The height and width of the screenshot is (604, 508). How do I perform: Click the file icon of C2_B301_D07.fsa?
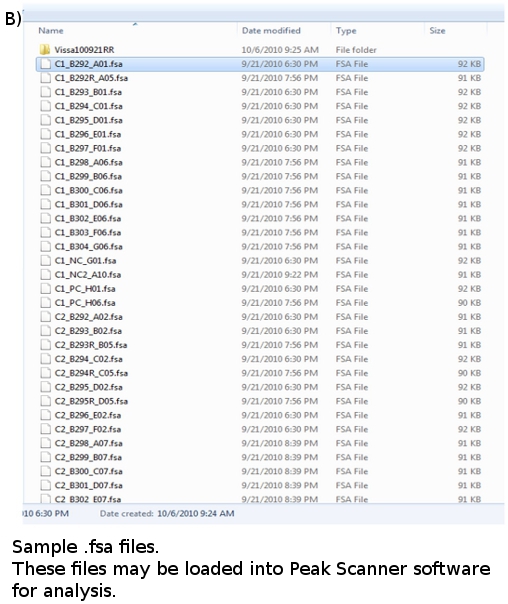45,485
